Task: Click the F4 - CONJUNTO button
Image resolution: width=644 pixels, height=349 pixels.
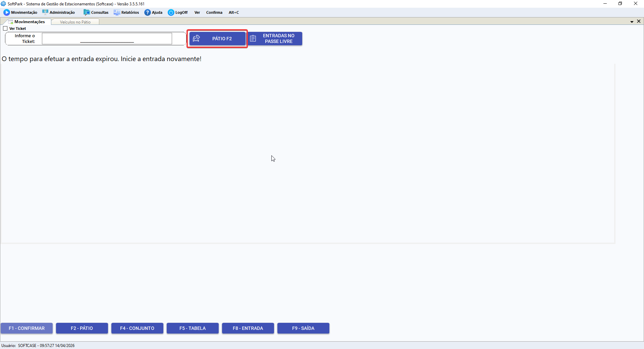Action: 137,328
